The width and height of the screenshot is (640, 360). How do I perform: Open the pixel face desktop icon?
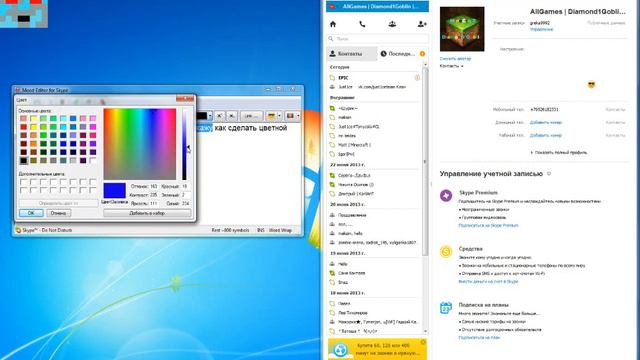24,13
